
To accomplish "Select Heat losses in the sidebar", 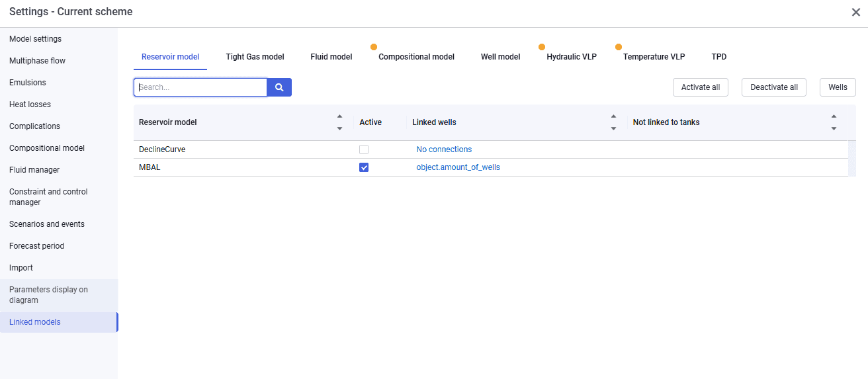I will tap(59, 105).
